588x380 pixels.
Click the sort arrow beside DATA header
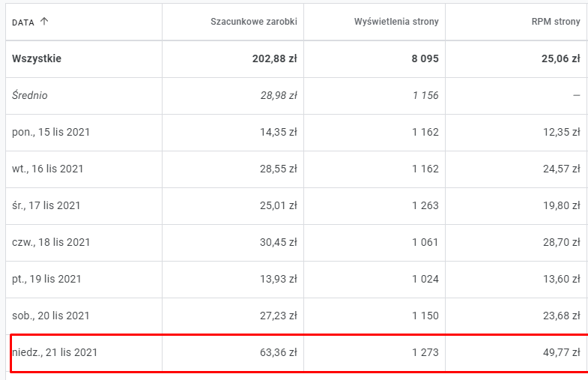pyautogui.click(x=44, y=22)
